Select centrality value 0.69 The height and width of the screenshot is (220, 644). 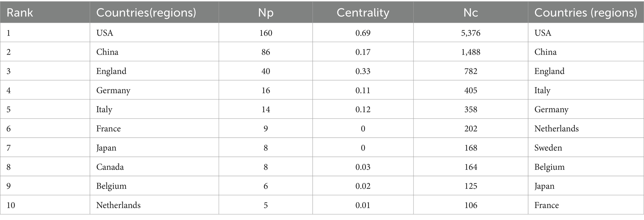[x=363, y=33]
